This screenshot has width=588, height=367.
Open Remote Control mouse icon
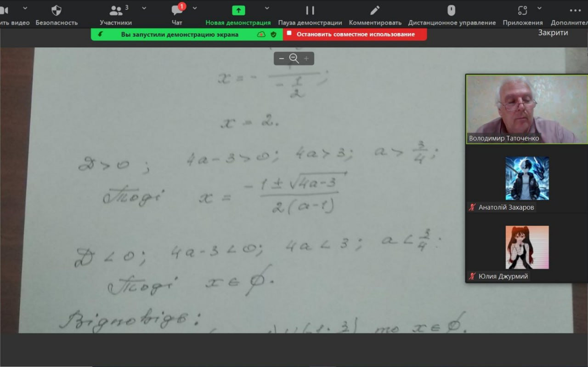452,10
